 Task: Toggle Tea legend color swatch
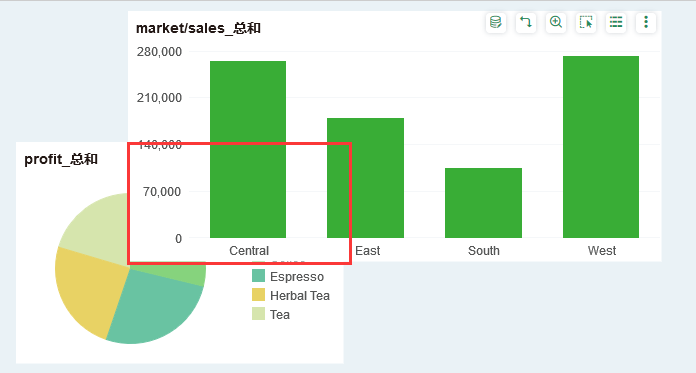(258, 314)
